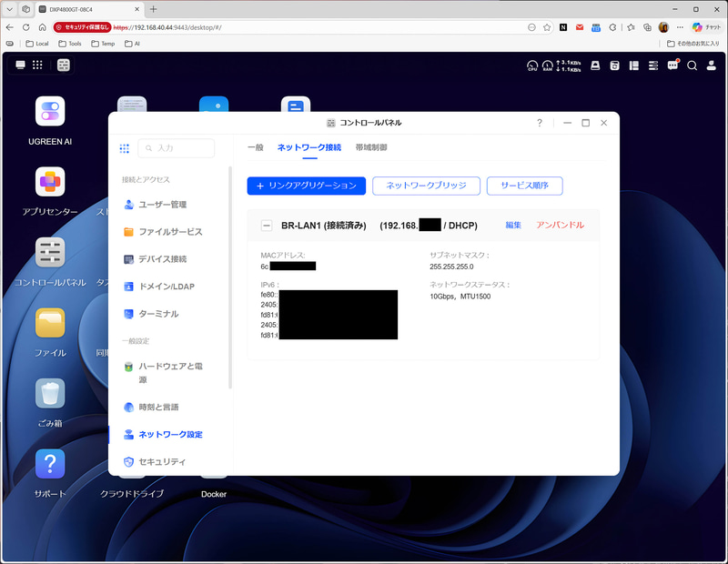Screen dimensions: 728x564
Task: Click the control panel search input field
Action: [177, 148]
